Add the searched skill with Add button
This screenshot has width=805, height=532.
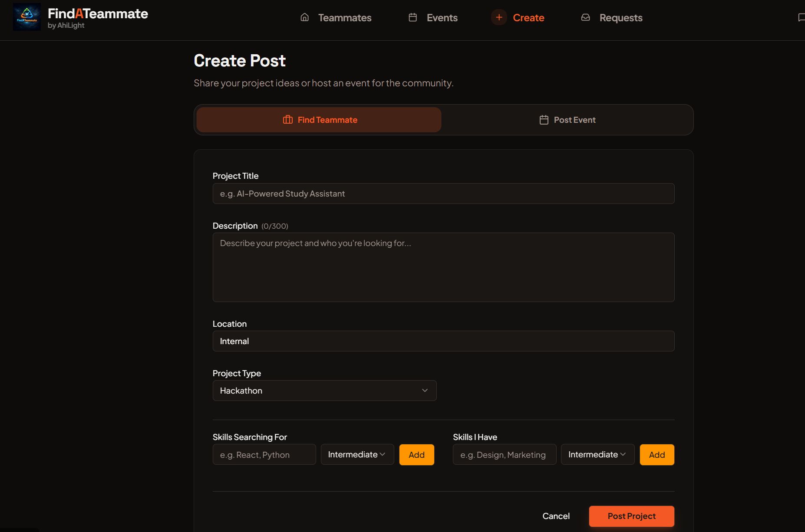416,455
